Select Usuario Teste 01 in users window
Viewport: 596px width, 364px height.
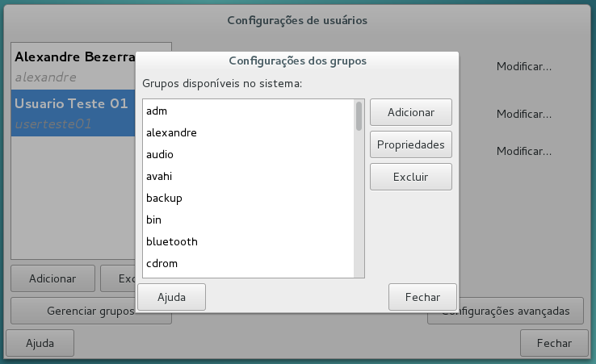point(73,113)
